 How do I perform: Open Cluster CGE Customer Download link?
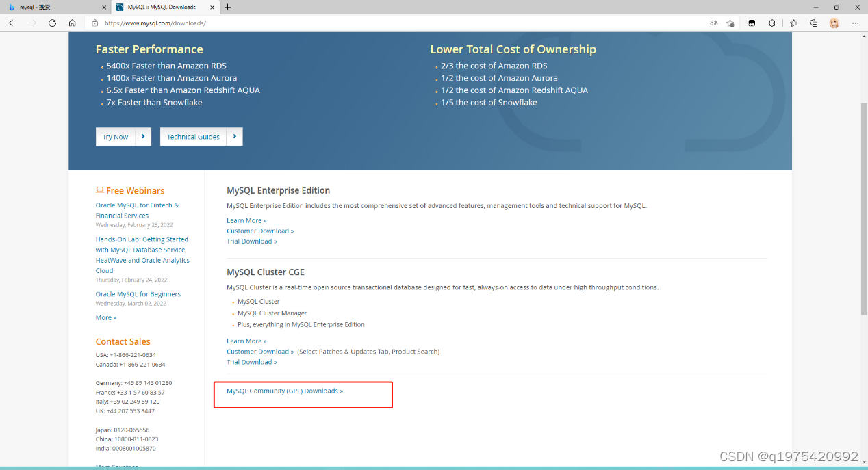260,351
